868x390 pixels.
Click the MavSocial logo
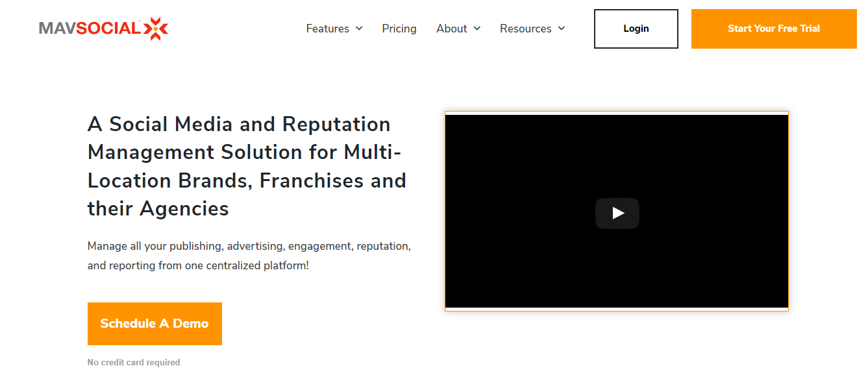click(104, 29)
